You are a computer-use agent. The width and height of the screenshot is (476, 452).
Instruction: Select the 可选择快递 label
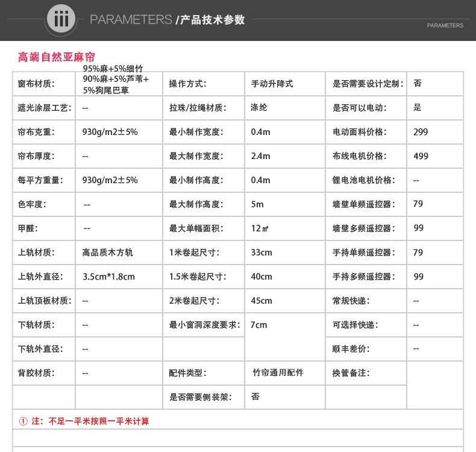(x=355, y=325)
